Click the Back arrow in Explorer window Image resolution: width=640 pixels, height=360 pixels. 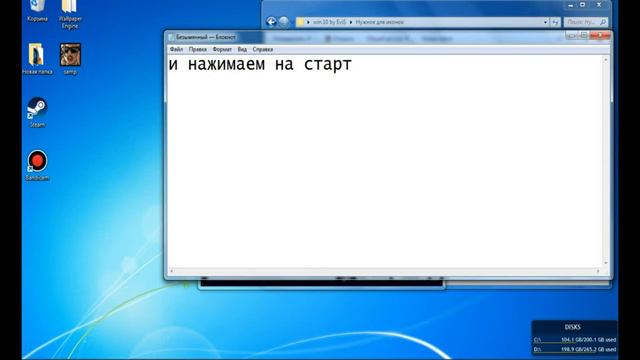pyautogui.click(x=271, y=22)
